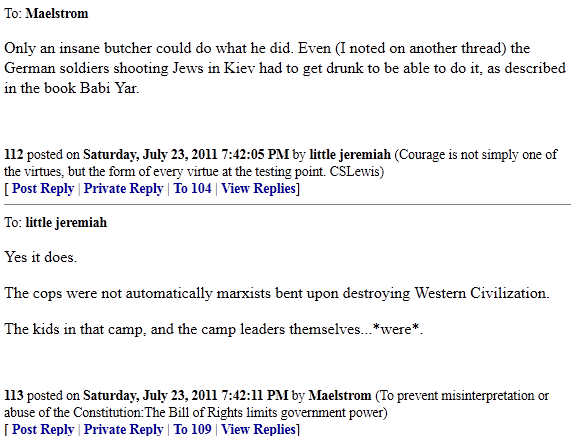
Task: Click the "Yes it does." sentence
Action: tap(41, 257)
